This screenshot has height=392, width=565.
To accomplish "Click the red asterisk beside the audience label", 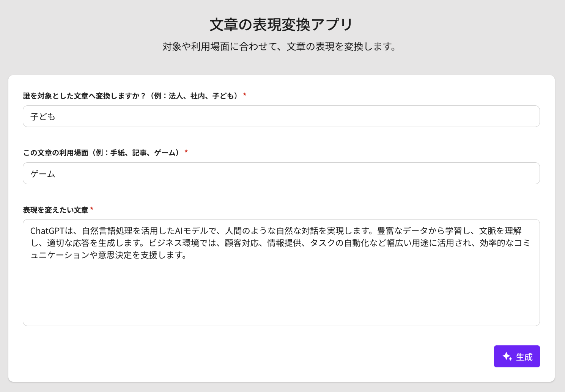I will pyautogui.click(x=245, y=95).
